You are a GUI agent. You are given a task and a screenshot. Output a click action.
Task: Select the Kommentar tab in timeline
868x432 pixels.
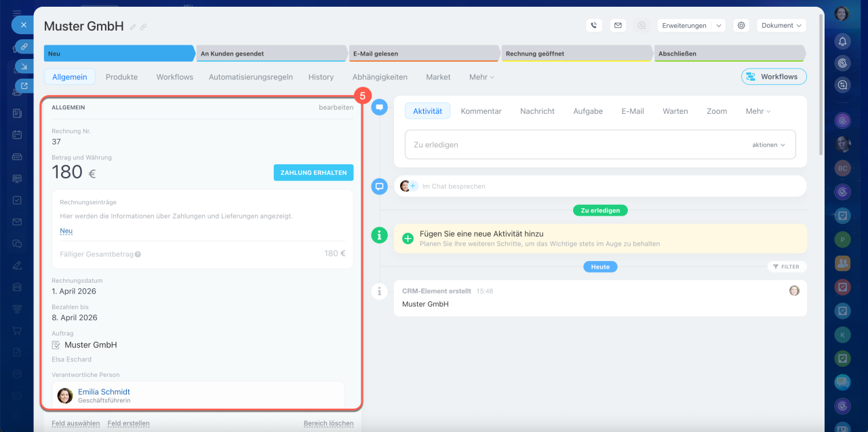click(x=481, y=111)
